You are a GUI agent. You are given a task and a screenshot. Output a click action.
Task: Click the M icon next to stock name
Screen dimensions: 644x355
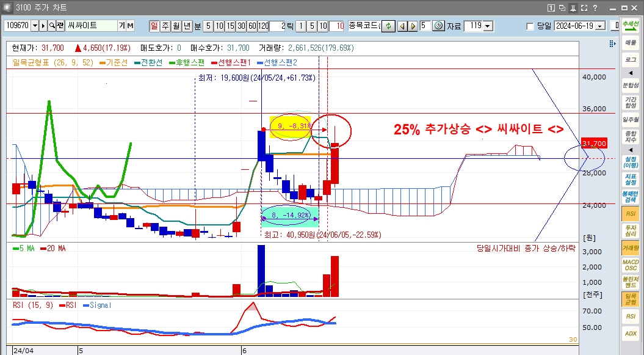click(130, 26)
